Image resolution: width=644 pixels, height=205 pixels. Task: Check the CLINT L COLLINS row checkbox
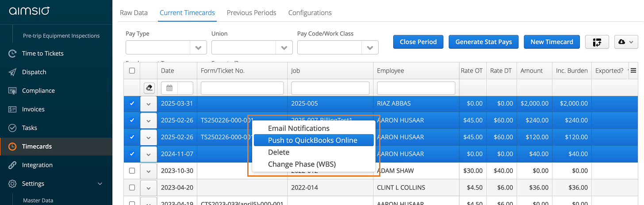(x=132, y=188)
